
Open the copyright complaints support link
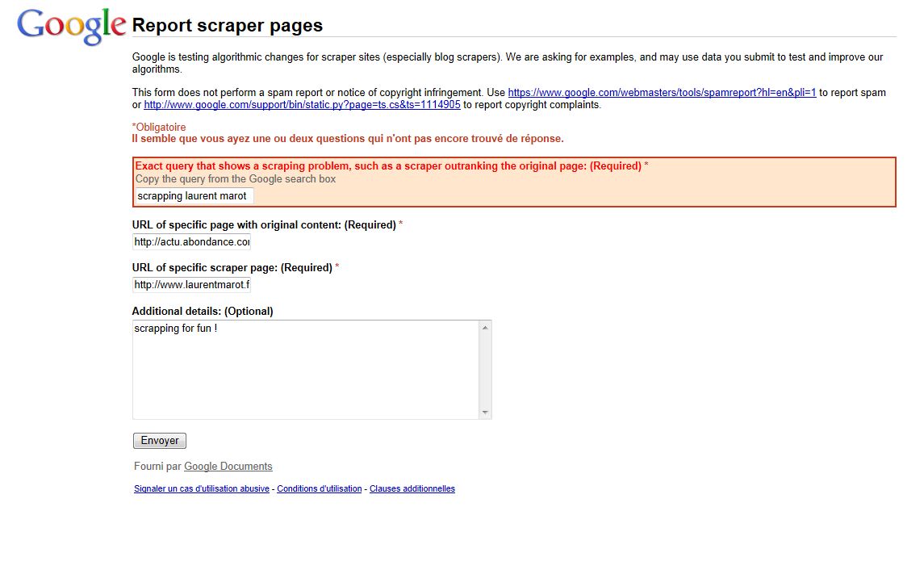pos(302,105)
